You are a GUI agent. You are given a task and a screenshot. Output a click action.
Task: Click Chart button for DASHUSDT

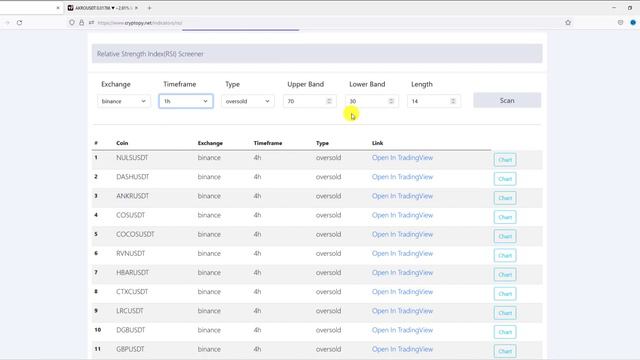505,179
